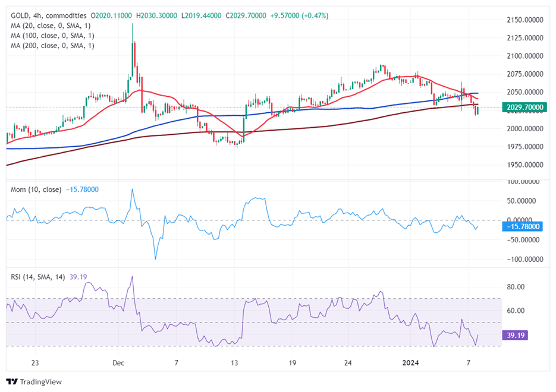Viewport: 556px width, 392px height.
Task: Click the 13 date label on time axis
Action: click(235, 362)
